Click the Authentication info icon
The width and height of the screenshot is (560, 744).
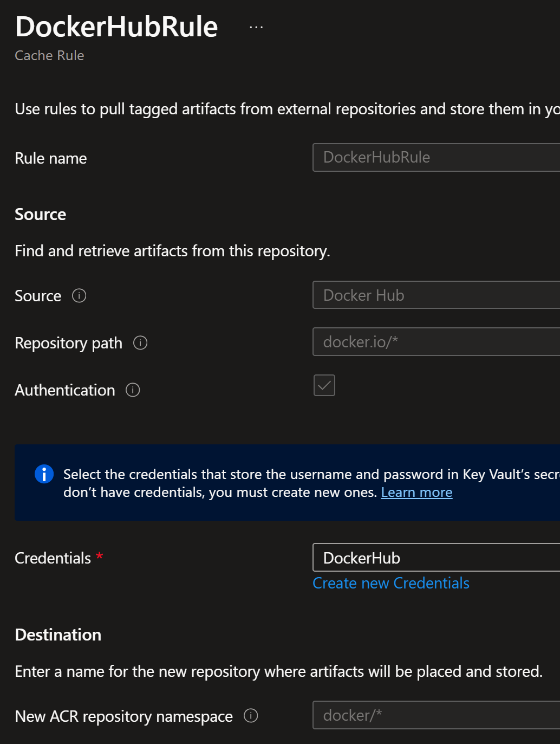[133, 390]
